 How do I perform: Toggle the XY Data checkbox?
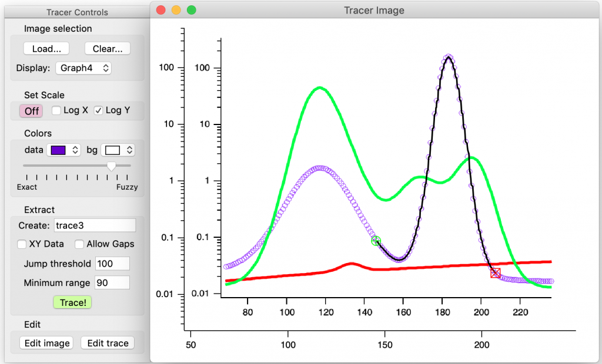22,244
